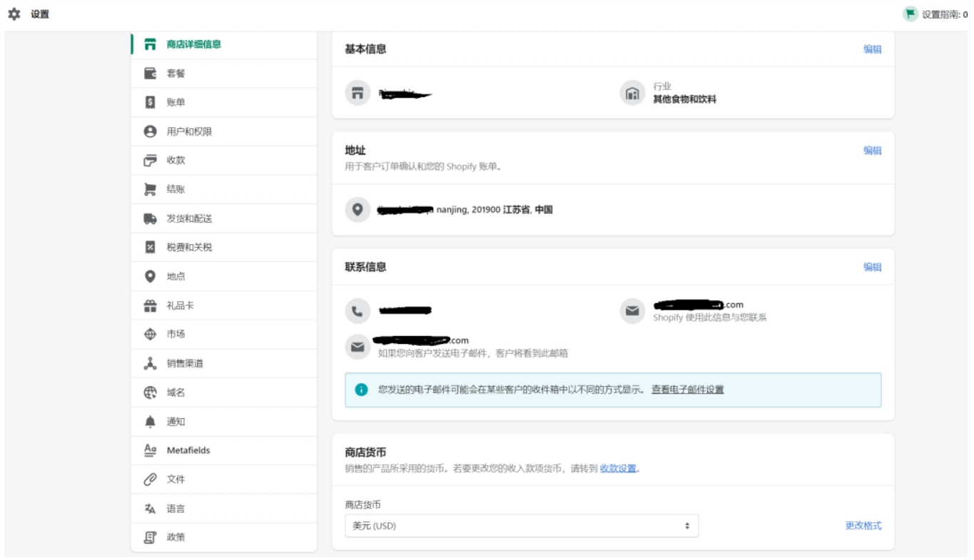Click the users and permissions person icon

(x=150, y=131)
